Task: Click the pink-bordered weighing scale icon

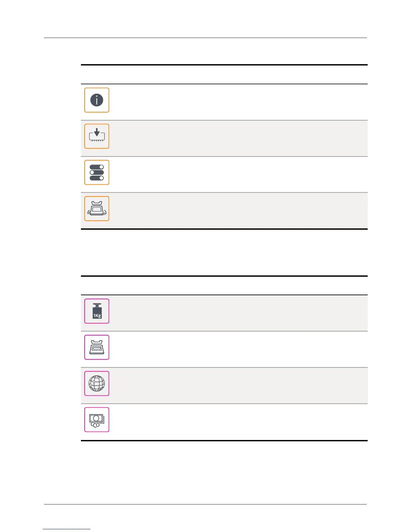Action: pyautogui.click(x=97, y=347)
